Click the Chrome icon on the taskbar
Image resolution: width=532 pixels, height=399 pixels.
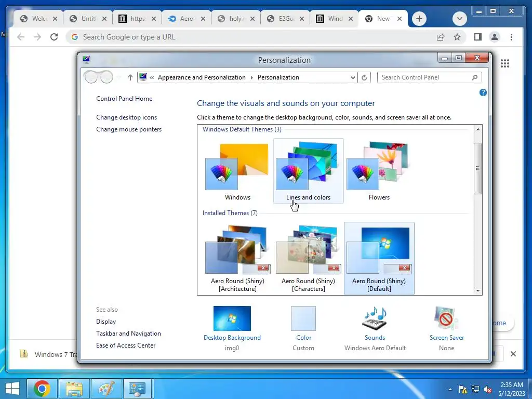click(42, 389)
